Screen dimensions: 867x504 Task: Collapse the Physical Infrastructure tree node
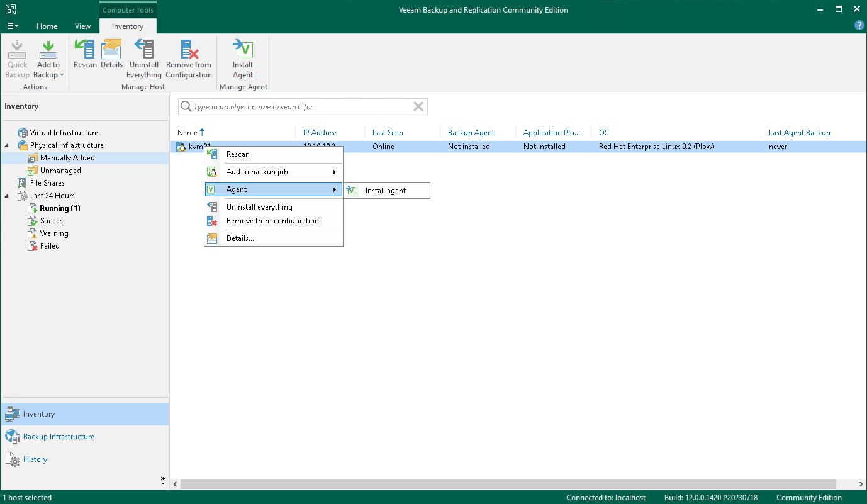[7, 145]
